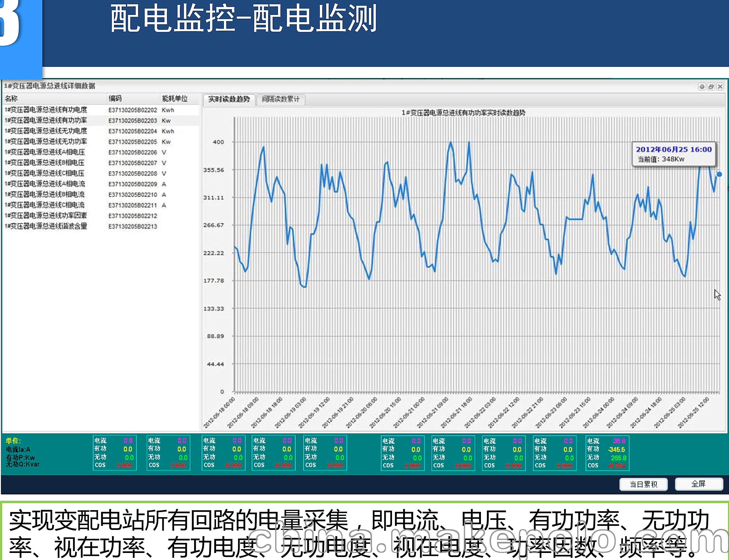
Task: Click the 355.56 y-axis label
Action: (x=214, y=170)
